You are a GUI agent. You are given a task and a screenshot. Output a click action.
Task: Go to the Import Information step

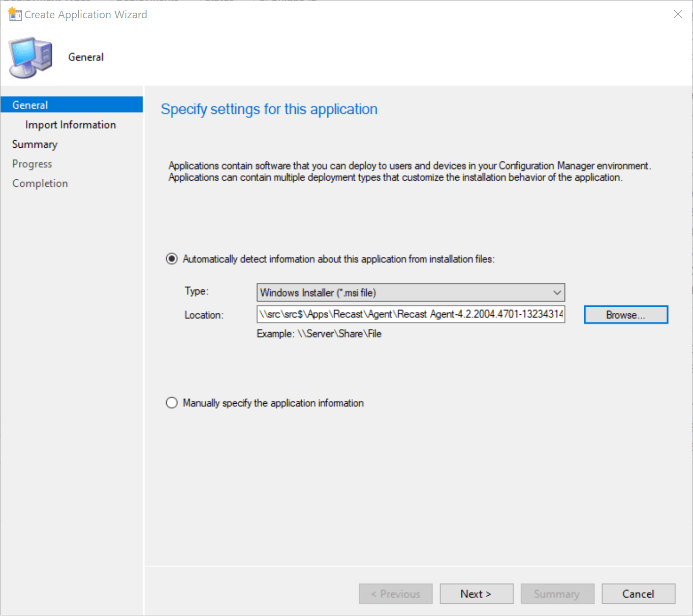[x=70, y=125]
